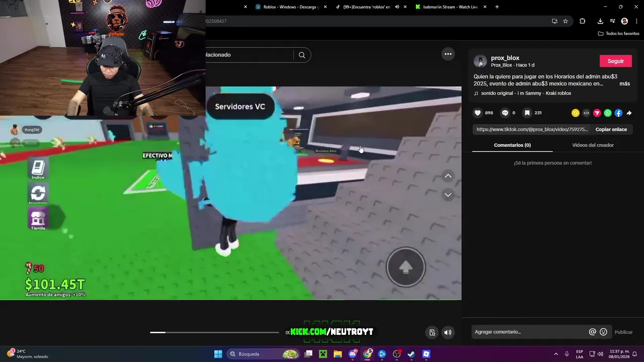Viewport: 644px width, 362px height.
Task: Open ESP LAA language selector
Action: [580, 354]
